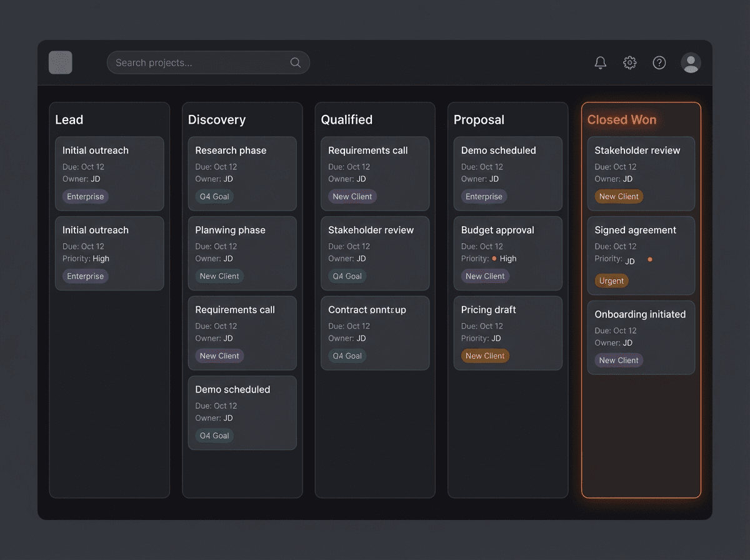
Task: Click the app logo in the top-left corner
Action: point(60,62)
